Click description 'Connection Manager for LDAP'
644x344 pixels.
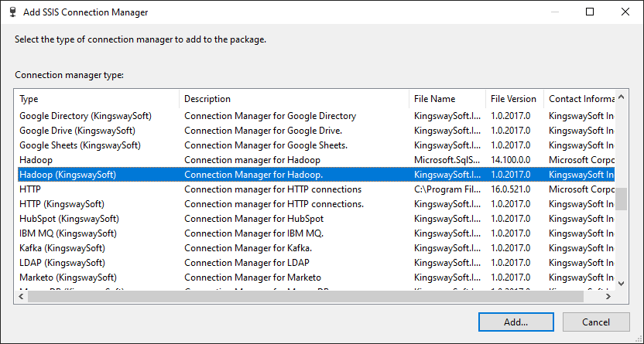click(247, 263)
